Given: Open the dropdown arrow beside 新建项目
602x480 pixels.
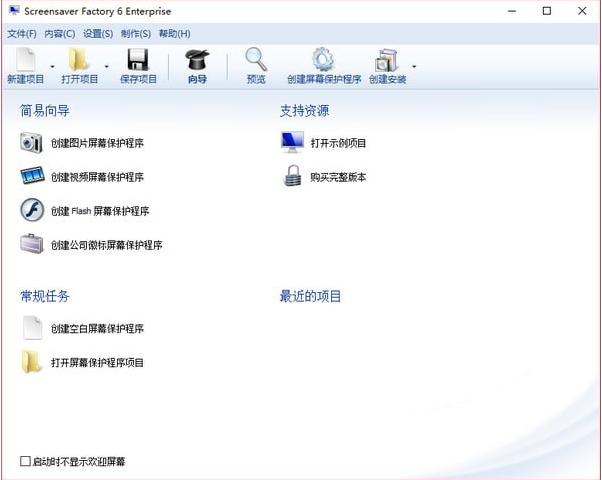Looking at the screenshot, I should pos(53,66).
